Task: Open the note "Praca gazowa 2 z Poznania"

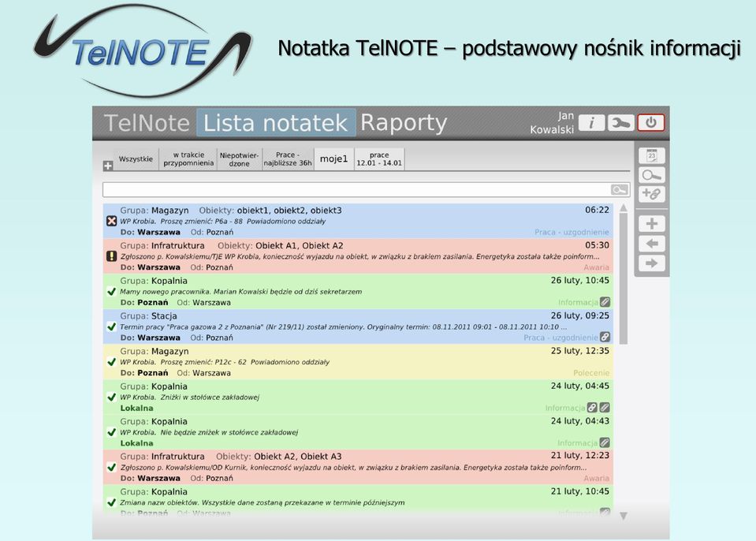Action: (x=358, y=326)
